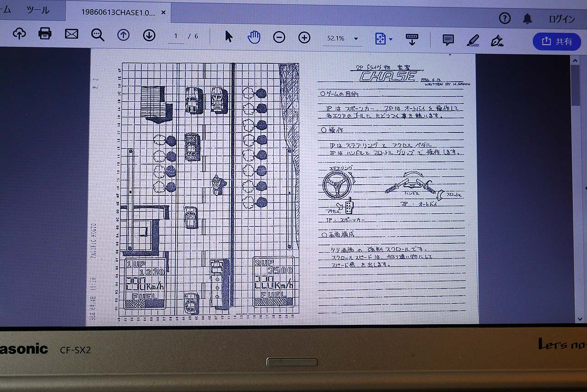Click the cloud upload icon
The height and width of the screenshot is (392, 587).
click(x=19, y=34)
